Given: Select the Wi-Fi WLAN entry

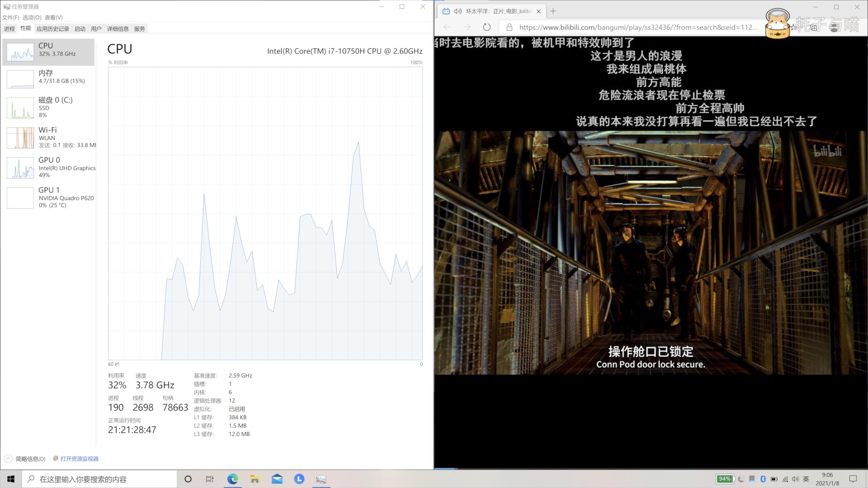Looking at the screenshot, I should tap(49, 138).
